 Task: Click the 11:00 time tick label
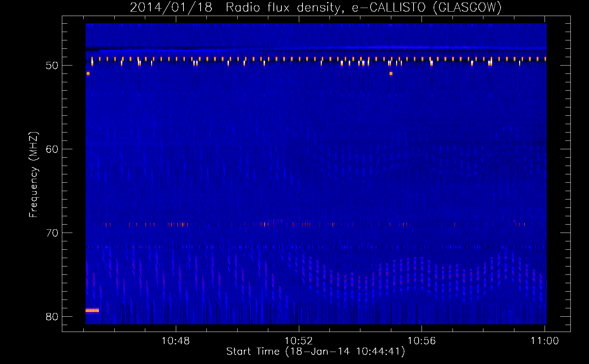(545, 341)
